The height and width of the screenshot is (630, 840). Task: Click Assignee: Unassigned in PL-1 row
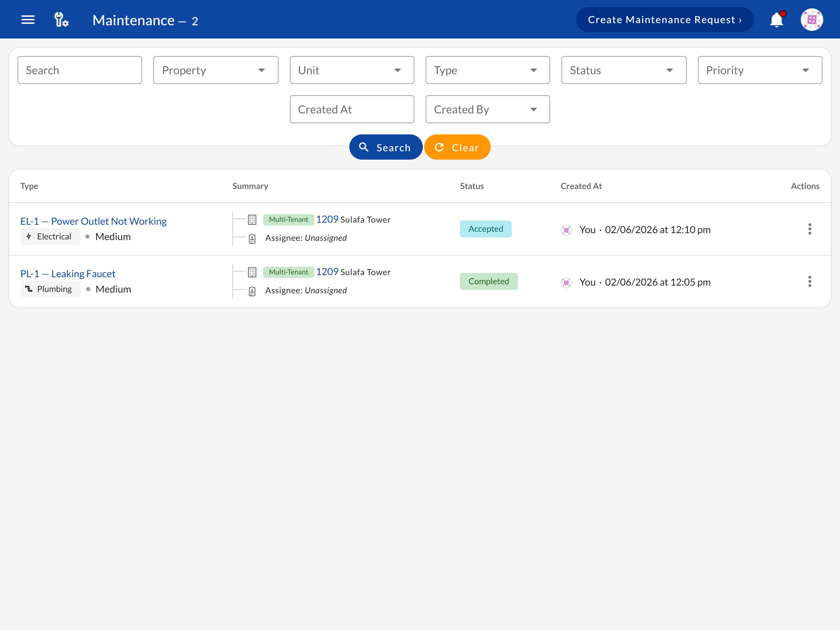(306, 290)
